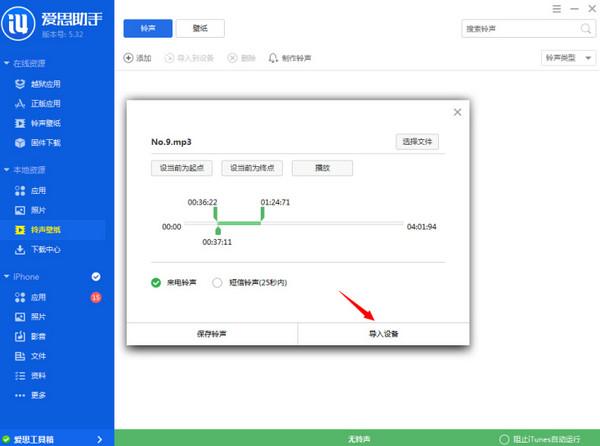Switch to the 铃声 tab
Image resolution: width=600 pixels, height=446 pixels.
[x=148, y=29]
